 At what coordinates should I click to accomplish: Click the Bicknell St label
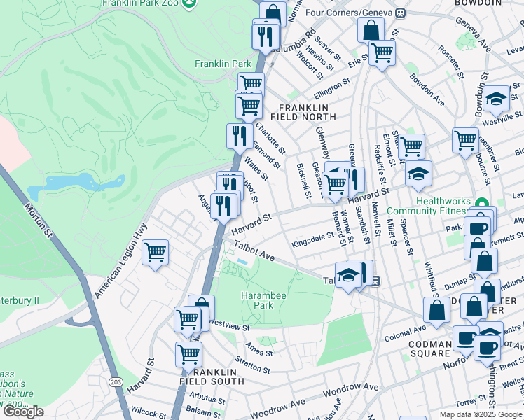tap(304, 181)
